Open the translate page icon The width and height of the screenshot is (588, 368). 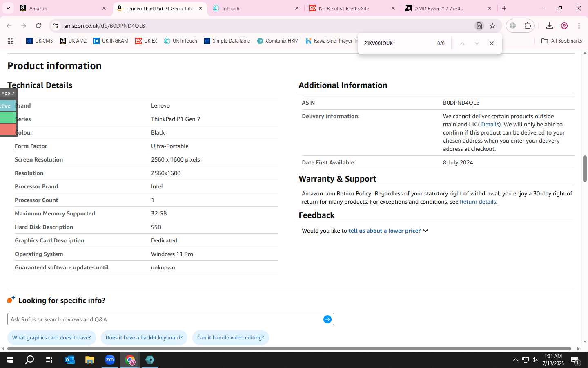[513, 26]
